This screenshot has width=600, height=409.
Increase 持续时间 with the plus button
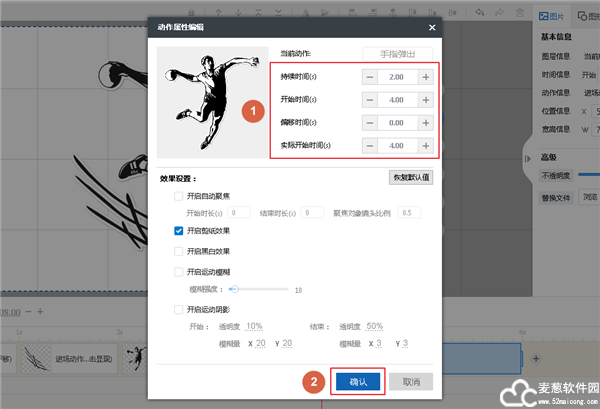[x=426, y=77]
